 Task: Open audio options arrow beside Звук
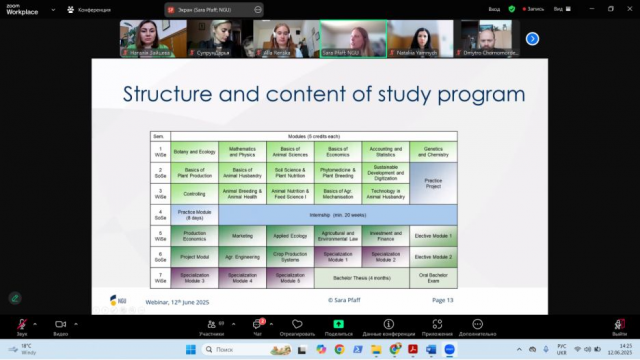click(x=35, y=324)
